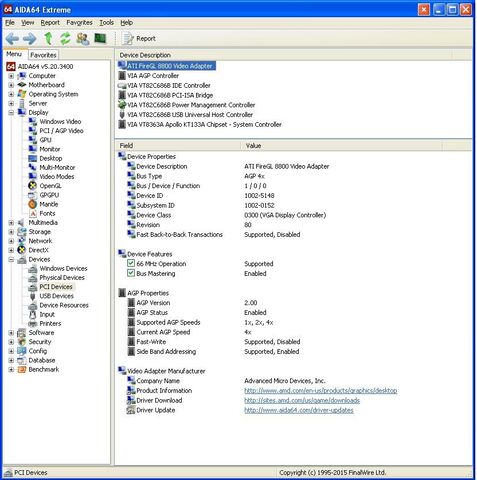
Task: Click the Device Description column header
Action: (283, 55)
